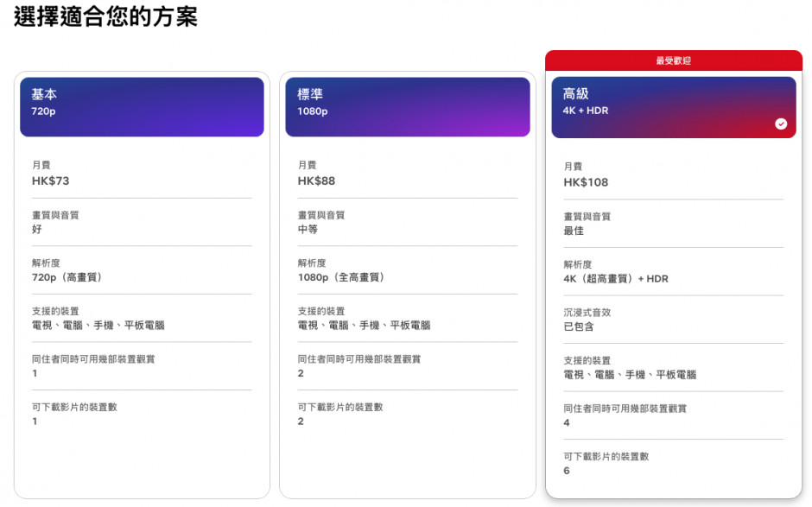Image resolution: width=812 pixels, height=507 pixels.
Task: Click supported devices list in 標準 plan
Action: 364,326
